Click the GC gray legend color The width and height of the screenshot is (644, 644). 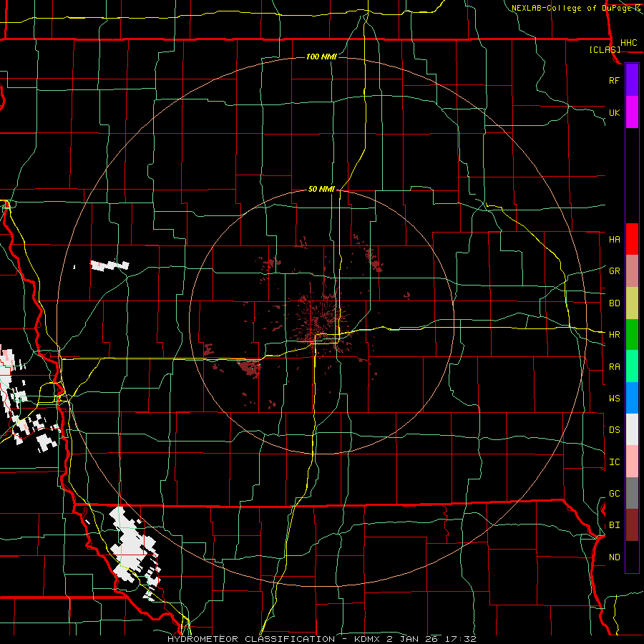click(632, 493)
